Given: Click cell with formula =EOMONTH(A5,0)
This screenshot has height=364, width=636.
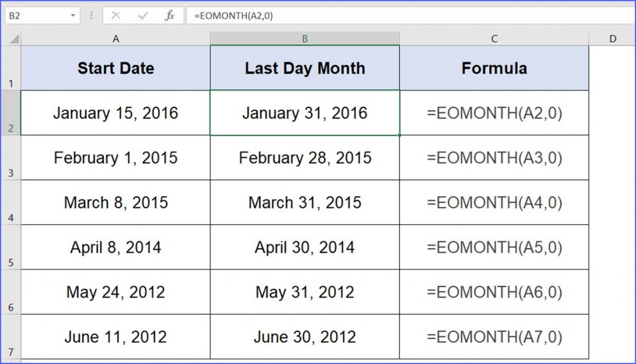Looking at the screenshot, I should 494,247.
